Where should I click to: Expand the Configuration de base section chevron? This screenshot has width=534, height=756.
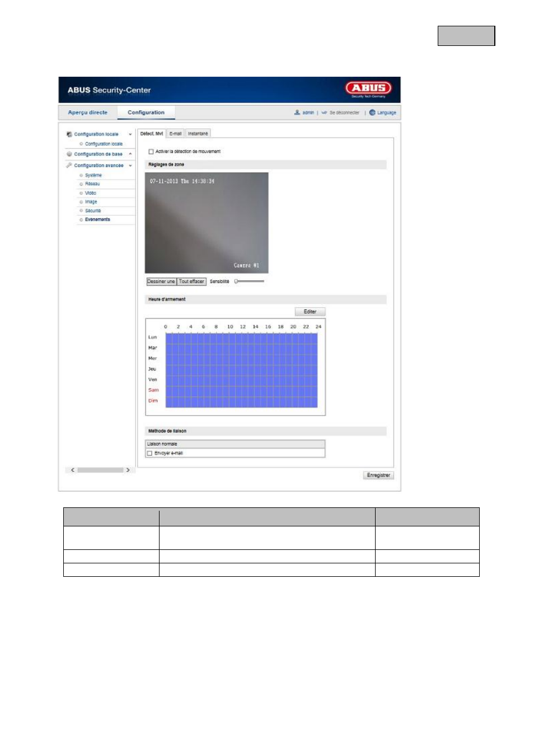point(130,154)
